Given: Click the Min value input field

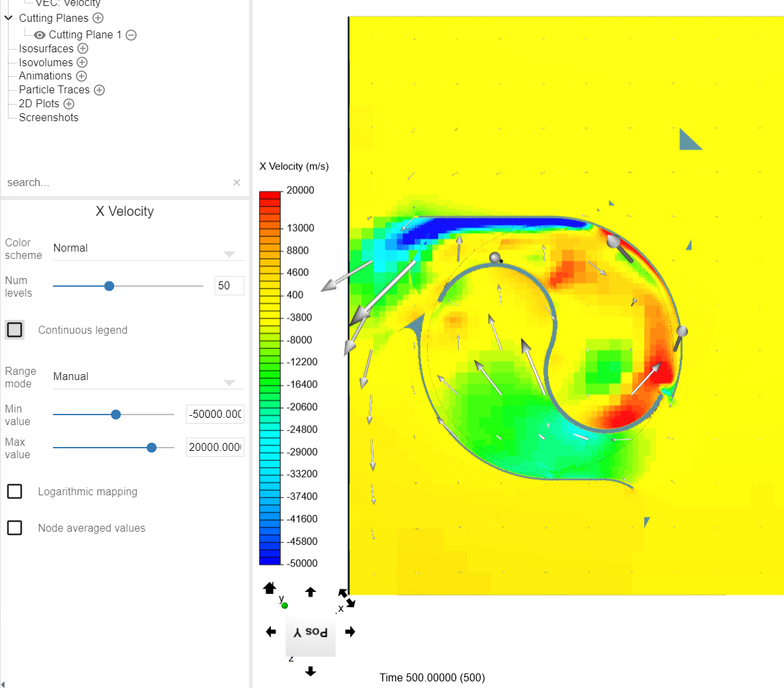Looking at the screenshot, I should (x=215, y=415).
